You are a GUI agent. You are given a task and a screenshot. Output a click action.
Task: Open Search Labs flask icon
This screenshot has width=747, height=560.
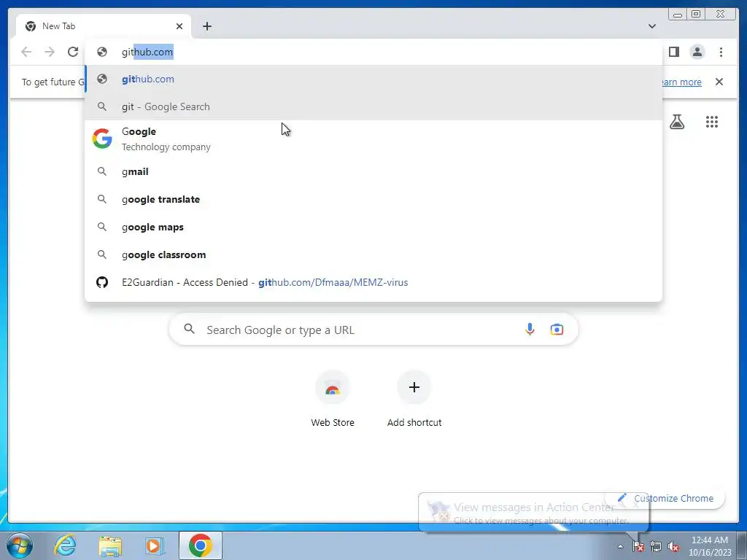[x=676, y=122]
